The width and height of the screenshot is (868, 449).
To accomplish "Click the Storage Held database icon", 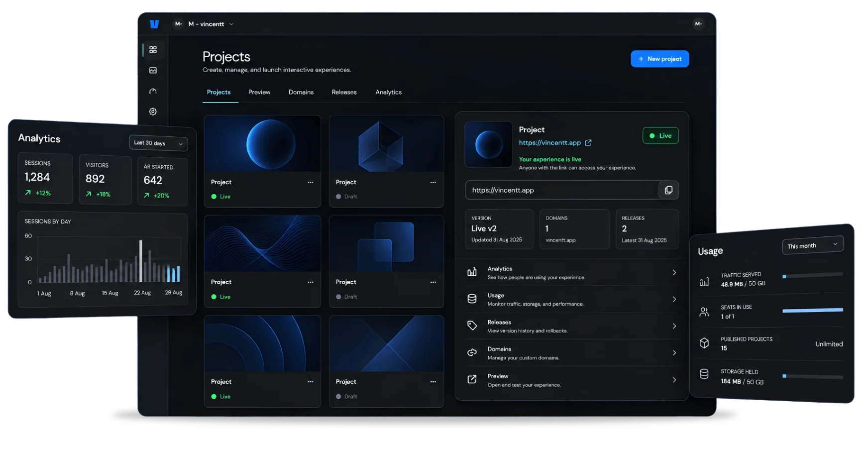I will 704,374.
